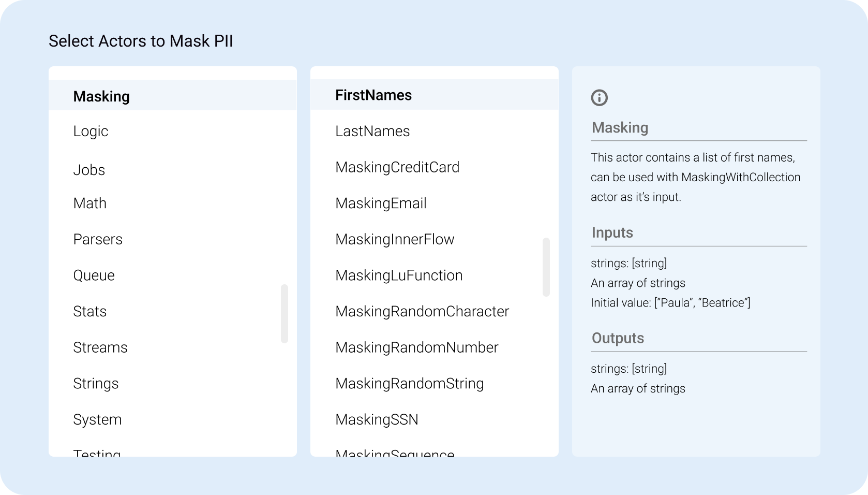Screen dimensions: 868x495
Task: Select the Streams category
Action: (x=100, y=347)
